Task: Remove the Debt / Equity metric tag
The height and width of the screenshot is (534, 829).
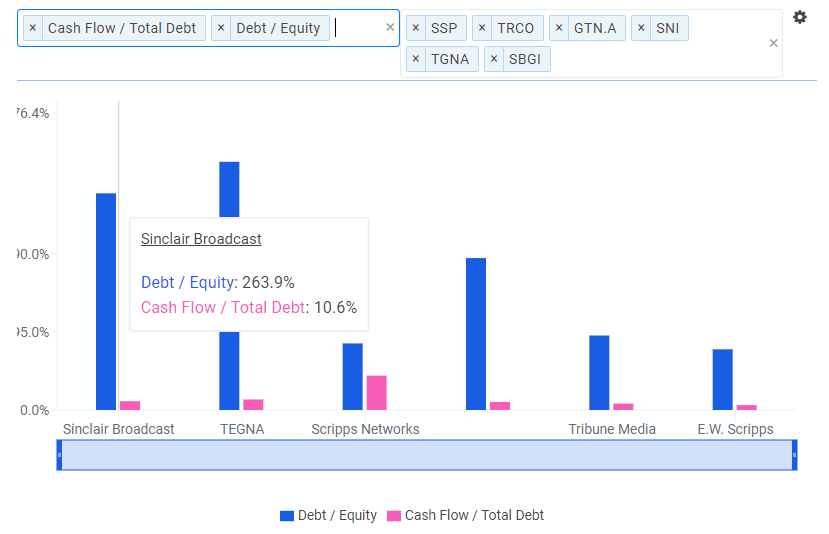Action: [221, 28]
